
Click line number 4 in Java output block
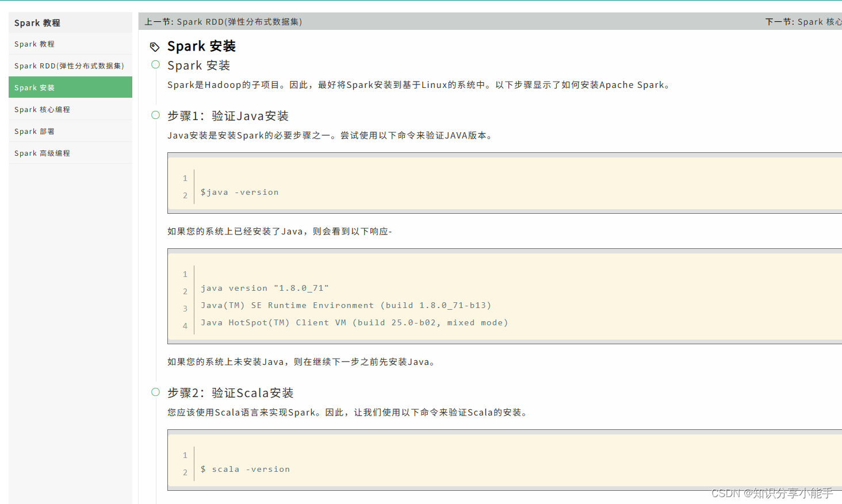(185, 326)
